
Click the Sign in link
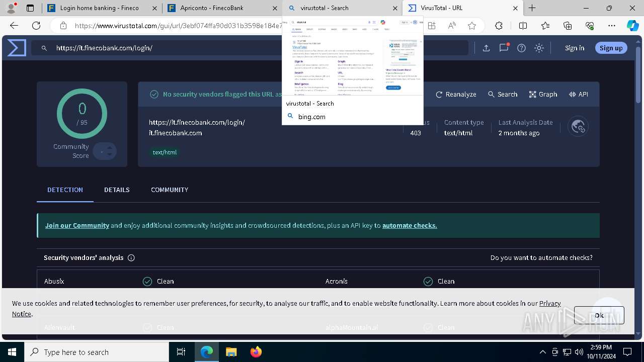575,48
